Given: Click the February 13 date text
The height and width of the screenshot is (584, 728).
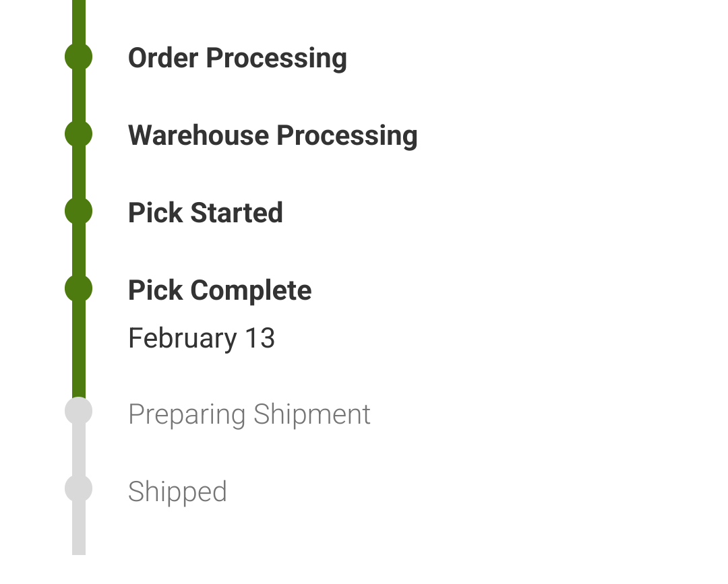Looking at the screenshot, I should pyautogui.click(x=202, y=339).
